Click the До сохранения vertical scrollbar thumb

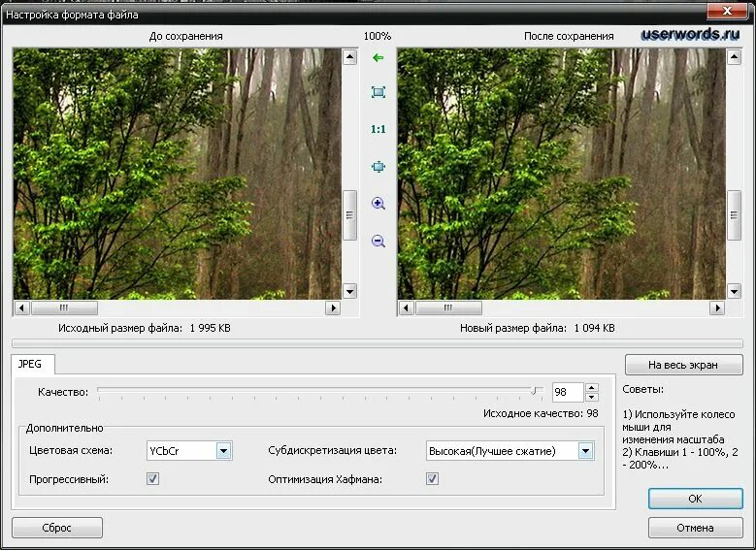coord(349,215)
